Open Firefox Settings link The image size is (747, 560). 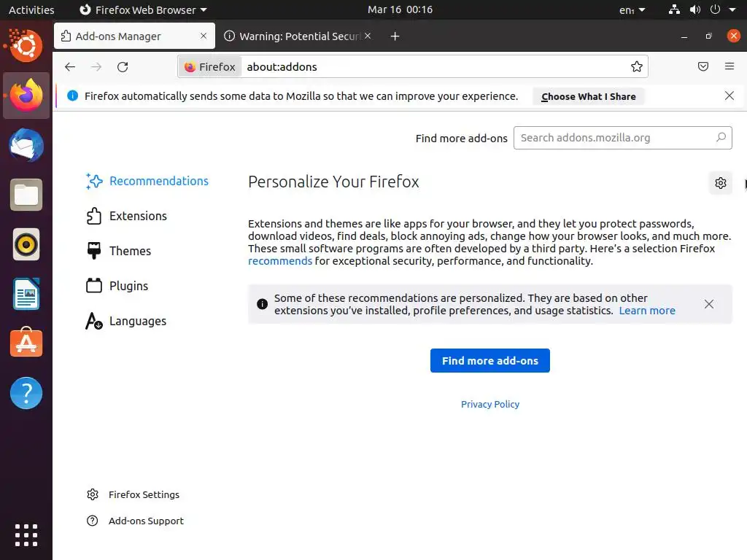click(133, 495)
